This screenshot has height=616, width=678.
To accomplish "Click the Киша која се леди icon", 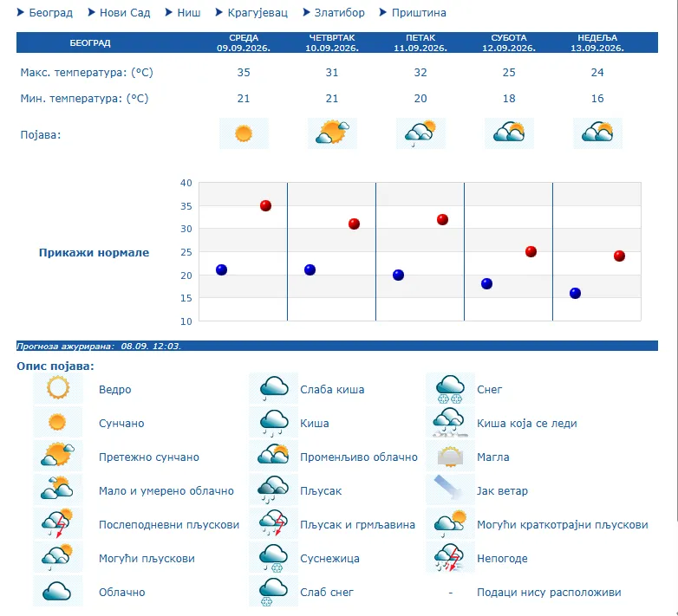I will 451,422.
